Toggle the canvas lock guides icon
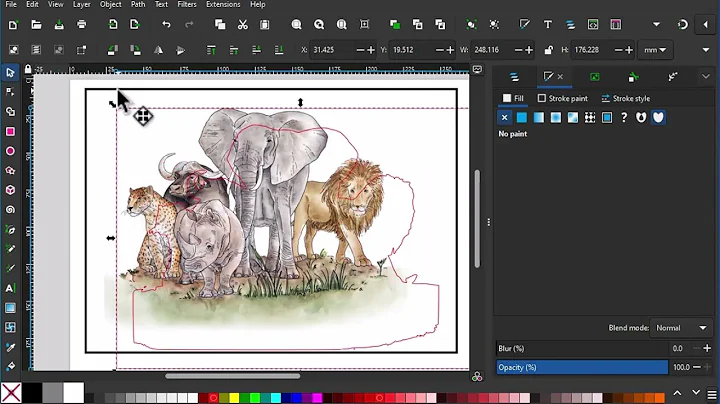 [28, 69]
